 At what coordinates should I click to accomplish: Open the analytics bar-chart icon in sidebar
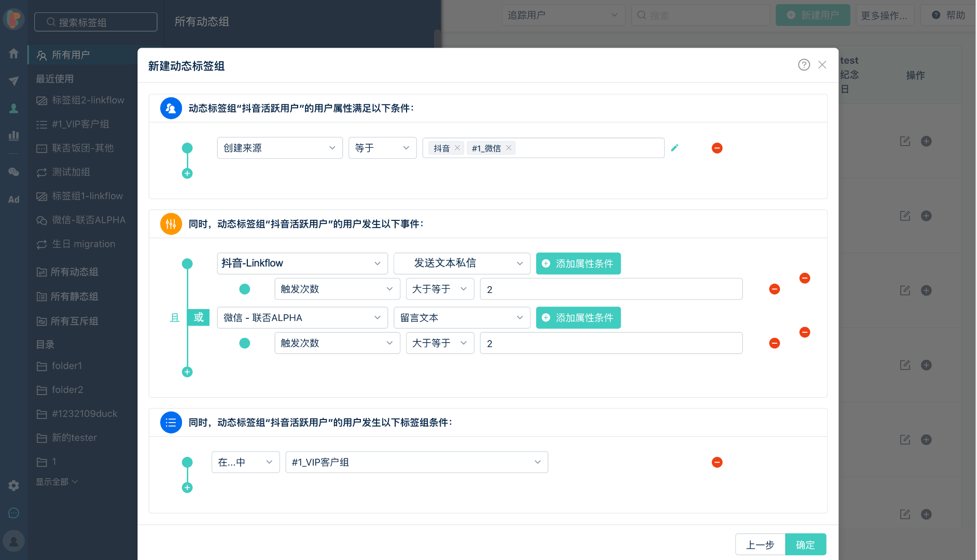click(13, 136)
